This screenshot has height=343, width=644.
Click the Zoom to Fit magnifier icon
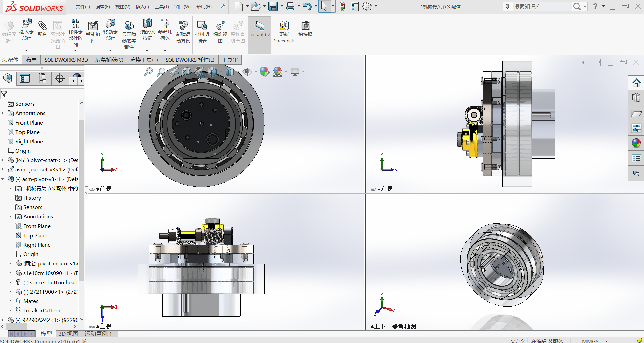pos(148,71)
